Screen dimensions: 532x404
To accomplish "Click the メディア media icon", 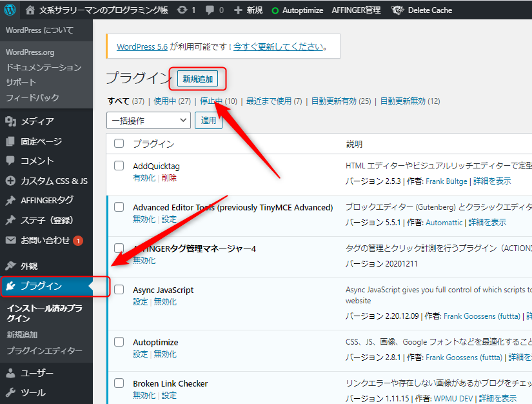I will [x=10, y=121].
